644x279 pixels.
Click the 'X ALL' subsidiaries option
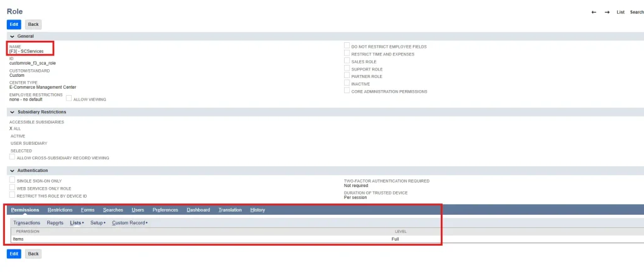15,128
